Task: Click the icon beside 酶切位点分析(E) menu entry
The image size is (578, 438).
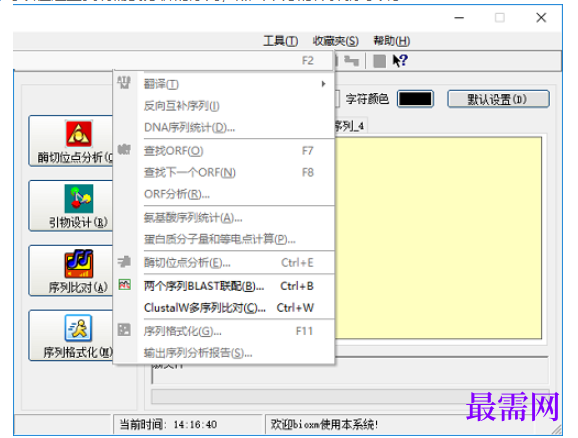Action: 124,261
